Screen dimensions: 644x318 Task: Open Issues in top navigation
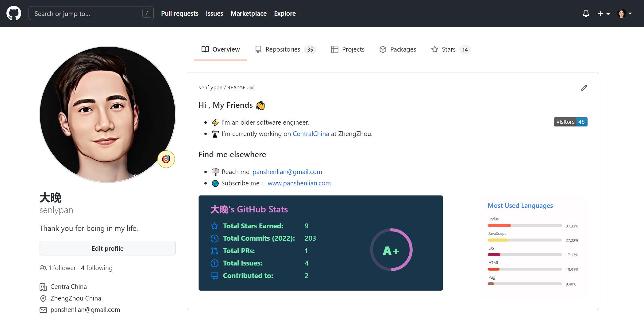click(214, 14)
